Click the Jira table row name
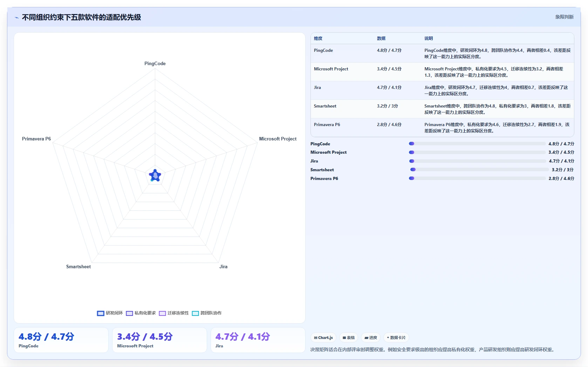The image size is (588, 367). (317, 88)
